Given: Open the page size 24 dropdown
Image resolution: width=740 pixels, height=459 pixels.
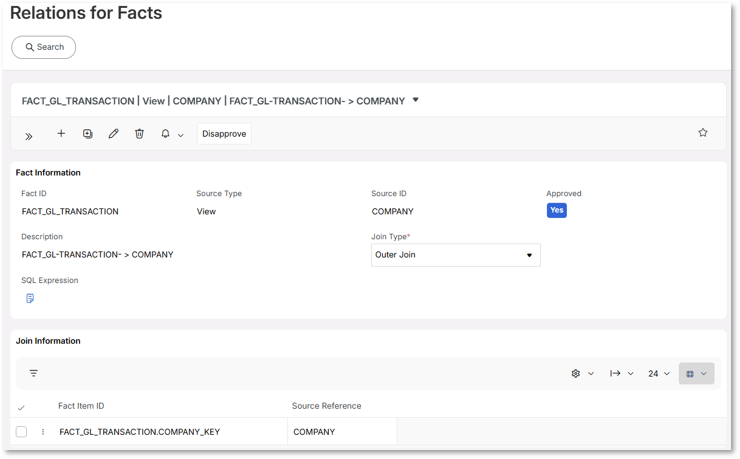Looking at the screenshot, I should (x=659, y=374).
